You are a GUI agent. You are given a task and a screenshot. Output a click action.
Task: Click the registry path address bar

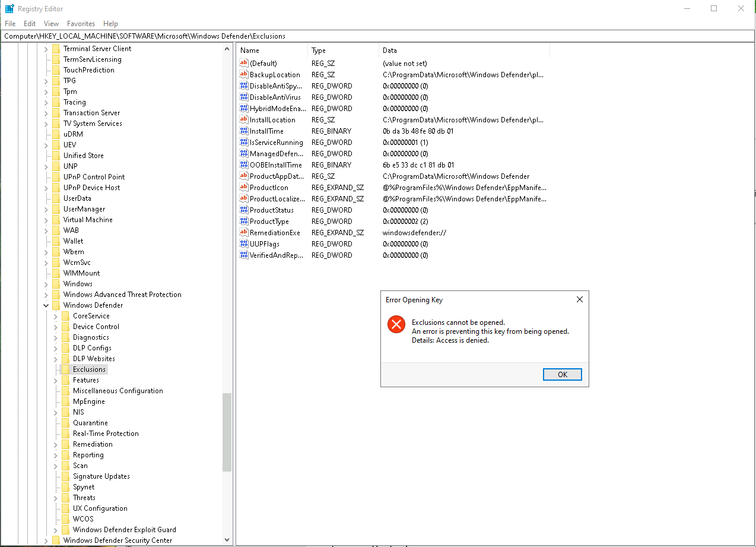378,36
